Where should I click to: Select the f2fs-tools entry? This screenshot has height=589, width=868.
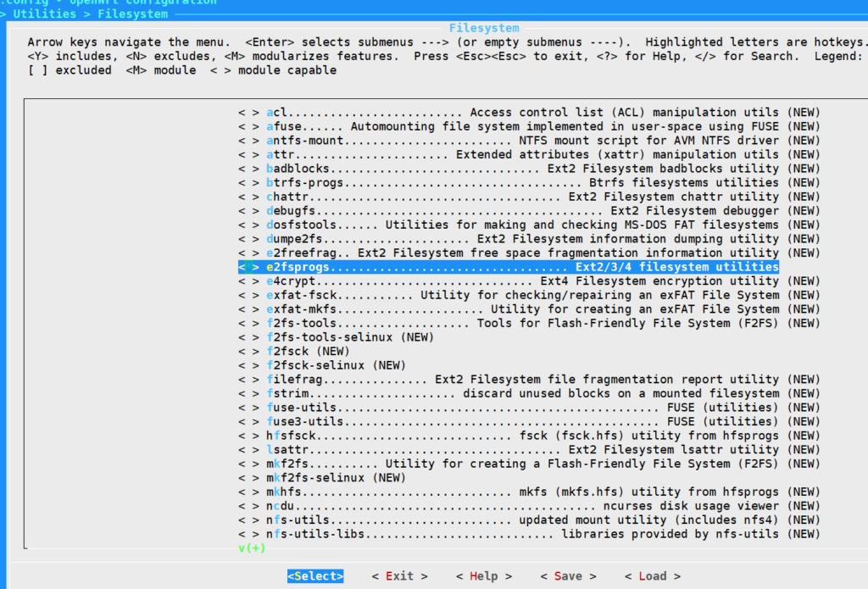529,323
